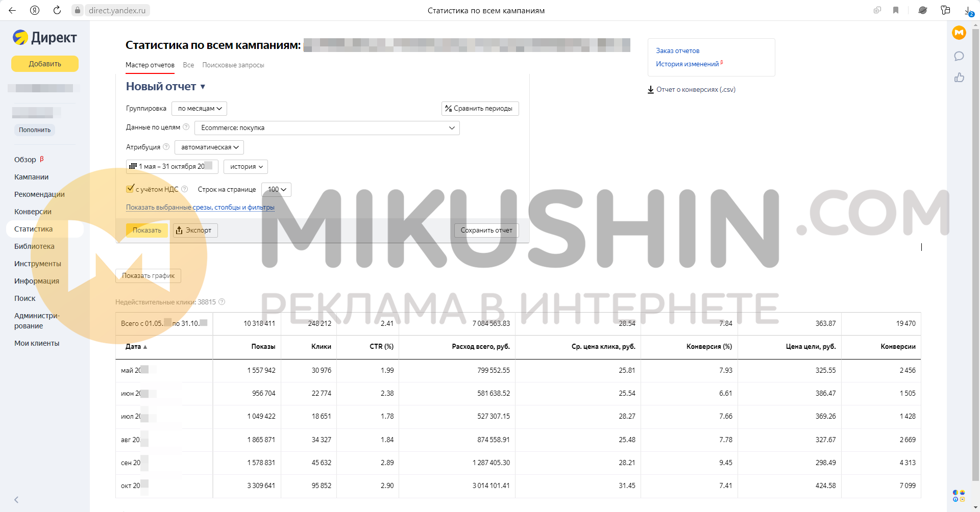Open date range picker 1 мая – 31 октября
The width and height of the screenshot is (980, 512).
173,167
